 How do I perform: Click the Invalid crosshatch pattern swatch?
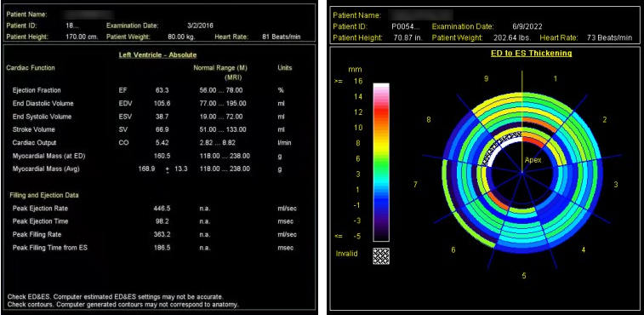tap(381, 255)
